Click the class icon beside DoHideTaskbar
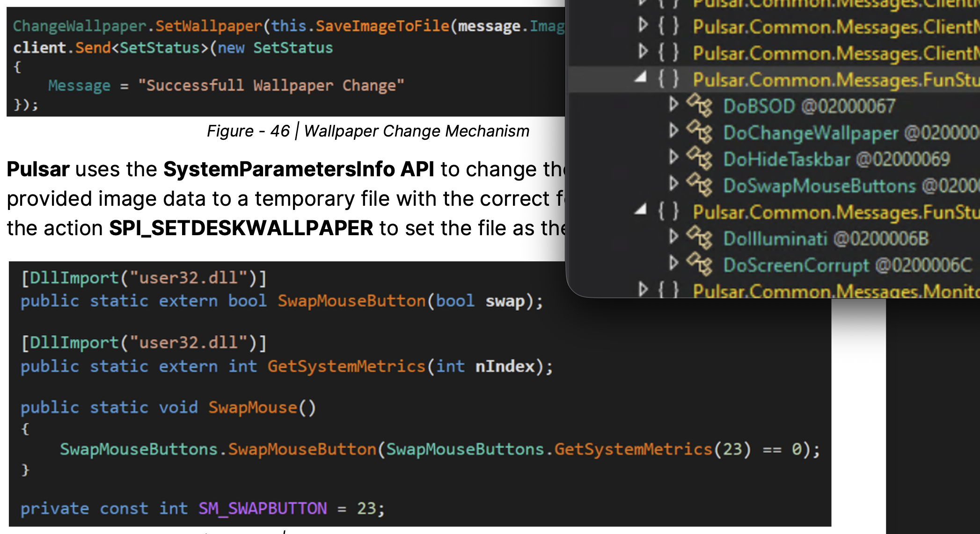980x534 pixels. tap(700, 159)
